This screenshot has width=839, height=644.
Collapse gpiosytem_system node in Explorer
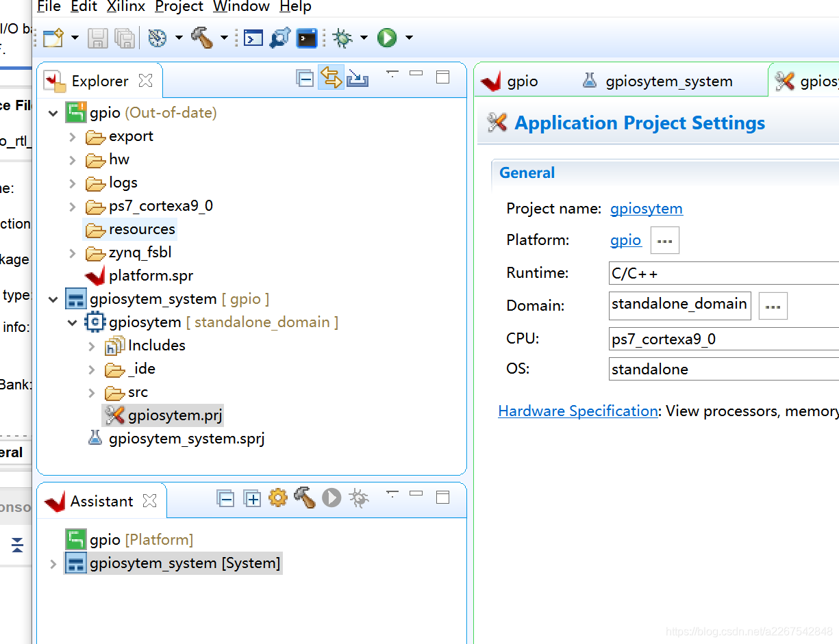pos(53,299)
